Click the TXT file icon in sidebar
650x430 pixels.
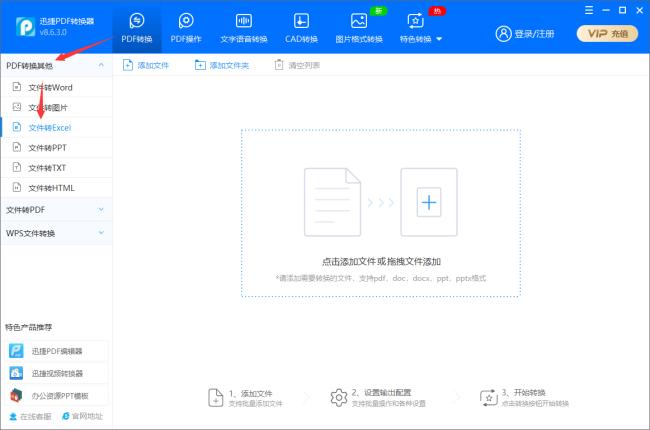17,167
